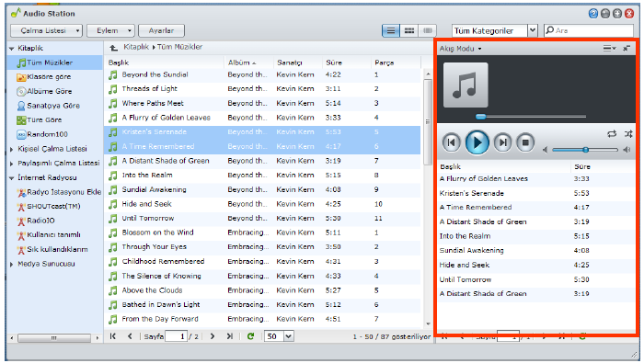Image resolution: width=644 pixels, height=363 pixels.
Task: Open the Tüm Kategoriler dropdown
Action: 533,30
